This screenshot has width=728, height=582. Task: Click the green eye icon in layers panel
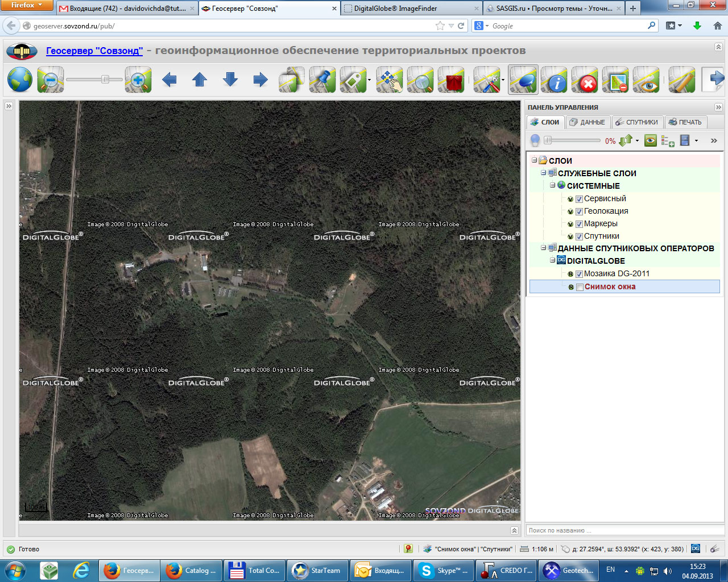pyautogui.click(x=651, y=140)
